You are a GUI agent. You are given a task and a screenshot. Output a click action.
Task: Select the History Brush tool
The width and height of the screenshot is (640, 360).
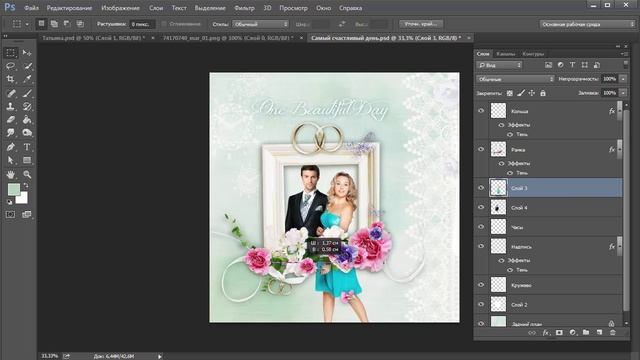[x=27, y=107]
